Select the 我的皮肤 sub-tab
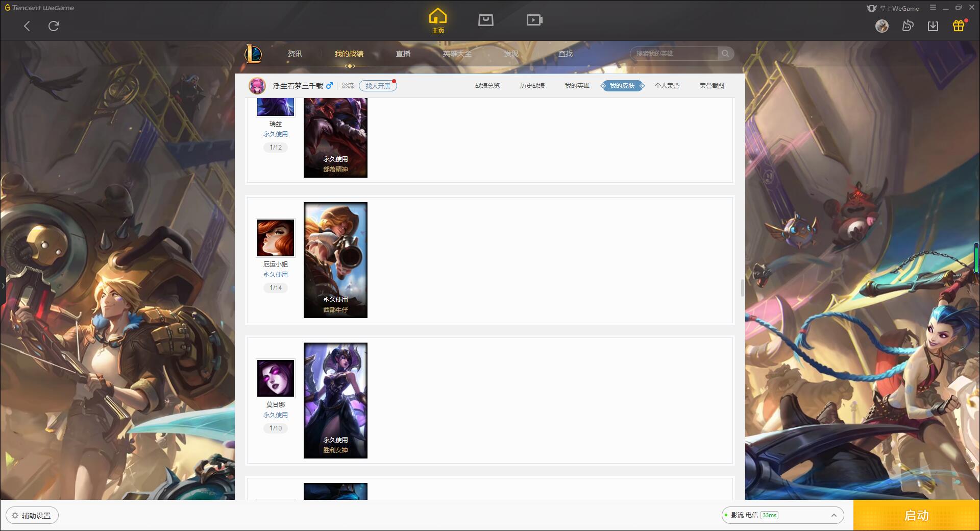 point(622,86)
